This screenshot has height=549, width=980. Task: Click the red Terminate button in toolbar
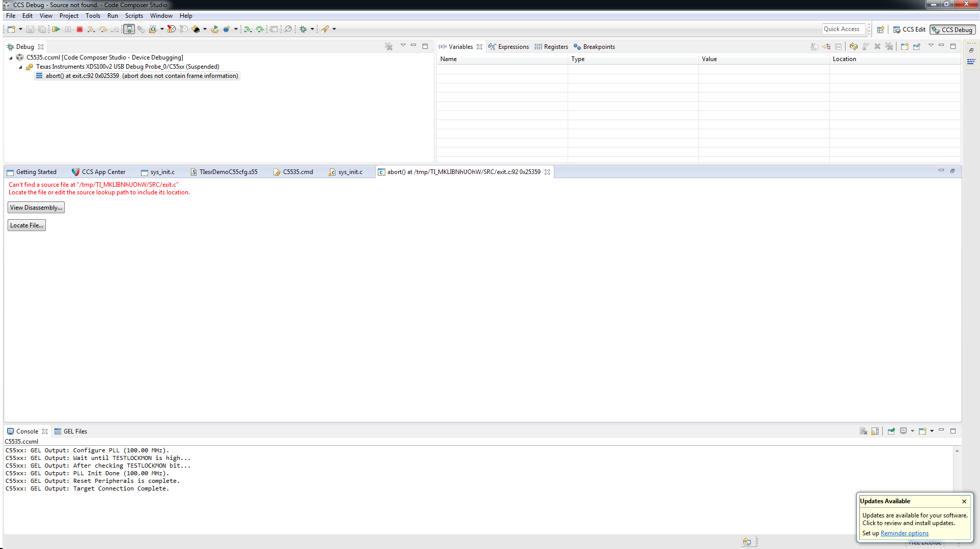79,30
